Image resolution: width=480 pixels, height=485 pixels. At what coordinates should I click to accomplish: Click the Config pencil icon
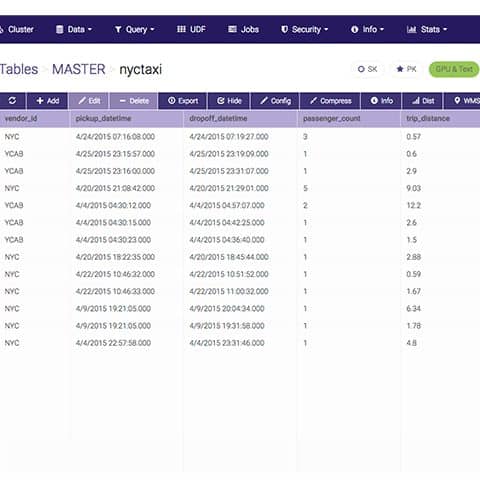pos(264,100)
